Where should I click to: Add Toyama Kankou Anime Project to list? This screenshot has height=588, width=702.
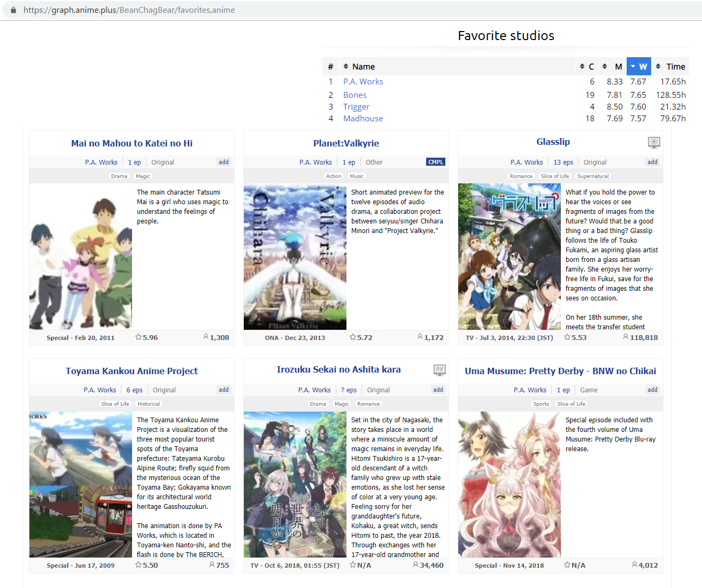pos(223,390)
